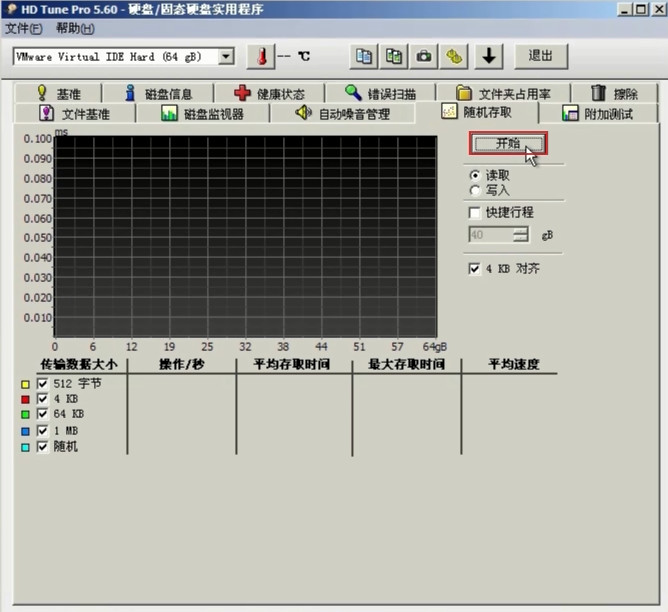Switch to the 自动噪音管理 tab

click(342, 113)
